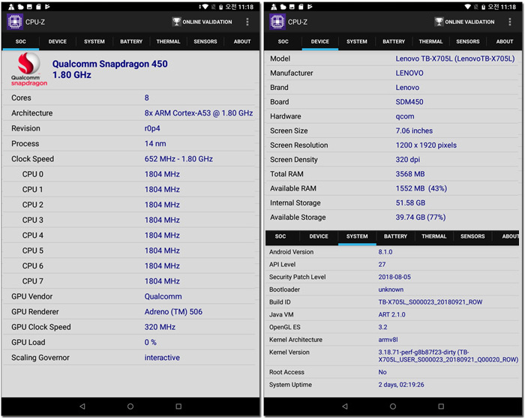
Task: Click '652 MHz - 1.80 GHz' clock speed
Action: pyautogui.click(x=178, y=159)
